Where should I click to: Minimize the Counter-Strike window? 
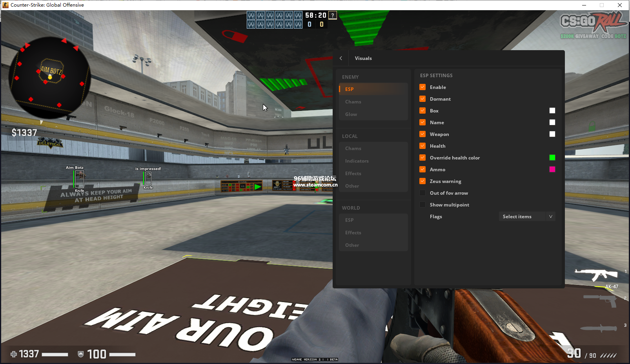pos(584,5)
